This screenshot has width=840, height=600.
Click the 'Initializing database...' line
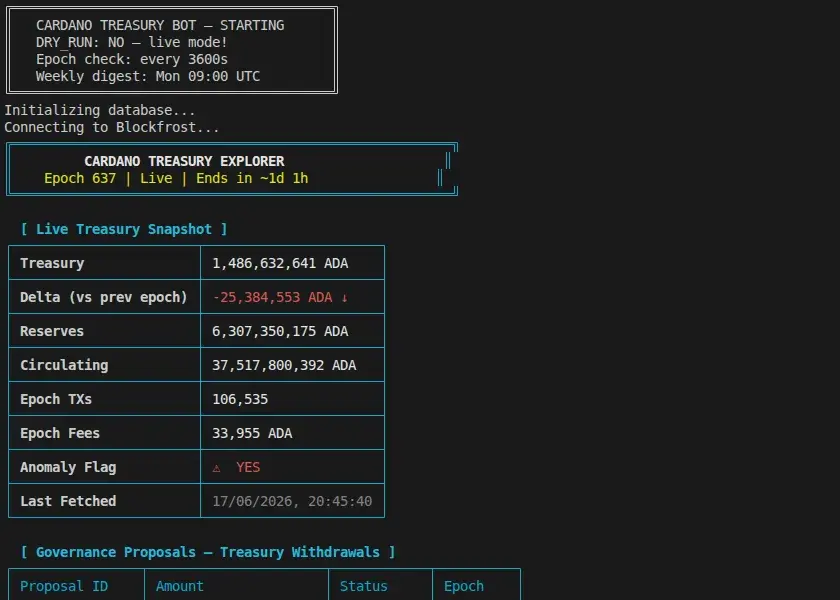100,110
